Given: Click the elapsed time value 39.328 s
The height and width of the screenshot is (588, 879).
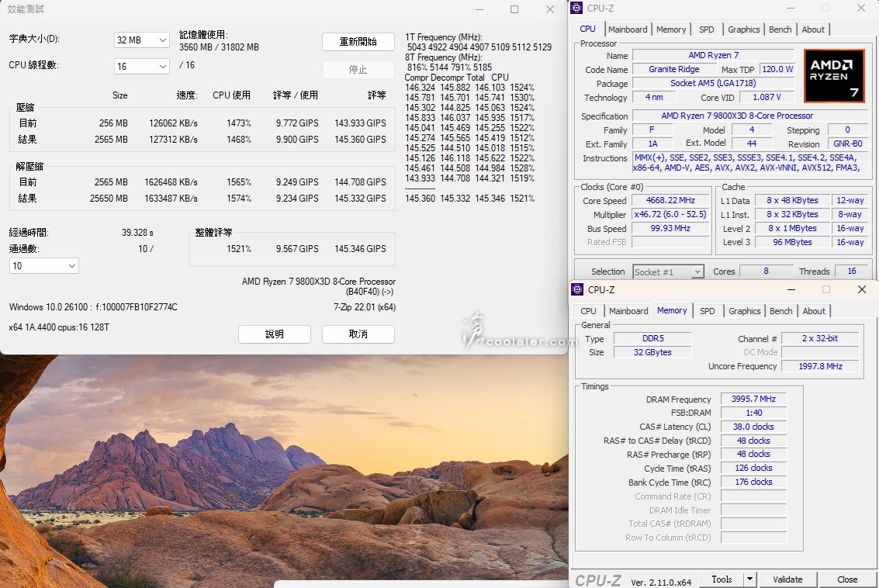Looking at the screenshot, I should [137, 232].
